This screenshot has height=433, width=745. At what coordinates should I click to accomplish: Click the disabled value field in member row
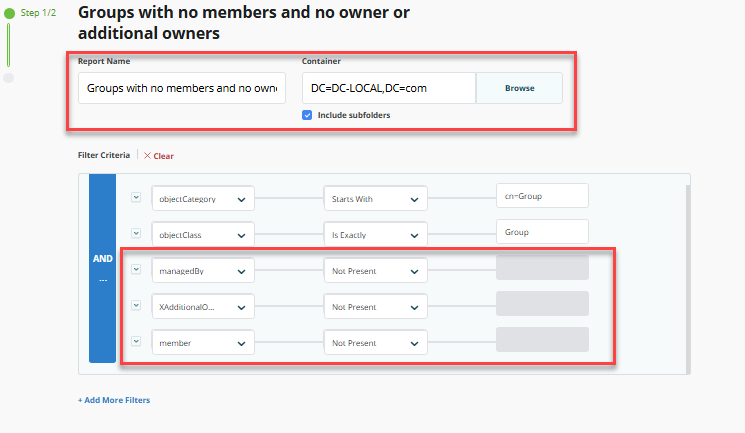[542, 339]
